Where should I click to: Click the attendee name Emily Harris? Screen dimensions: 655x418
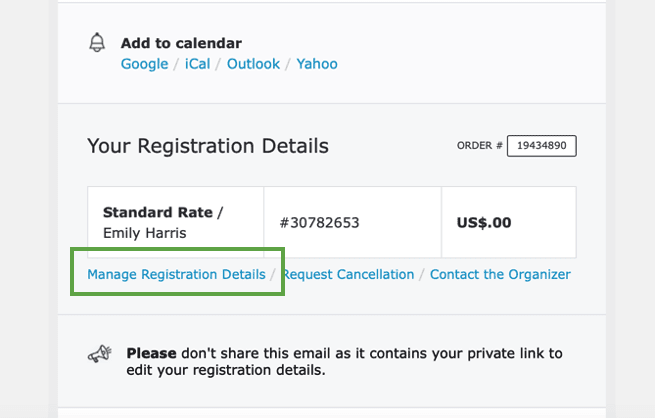point(145,232)
